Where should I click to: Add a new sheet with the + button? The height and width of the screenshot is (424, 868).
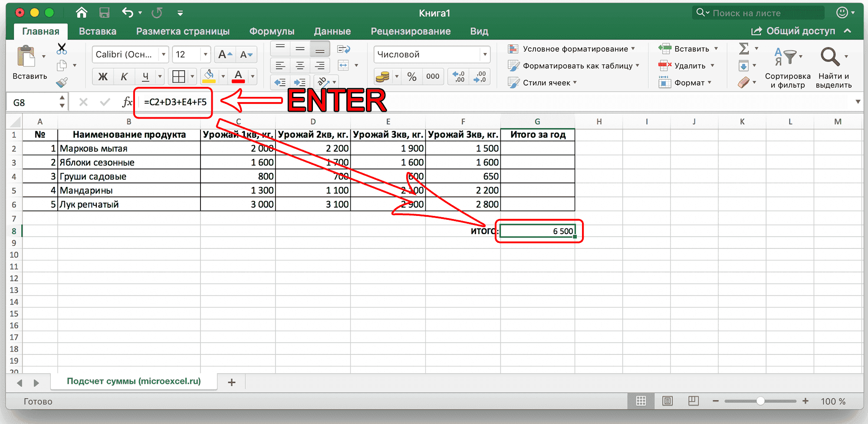(231, 382)
